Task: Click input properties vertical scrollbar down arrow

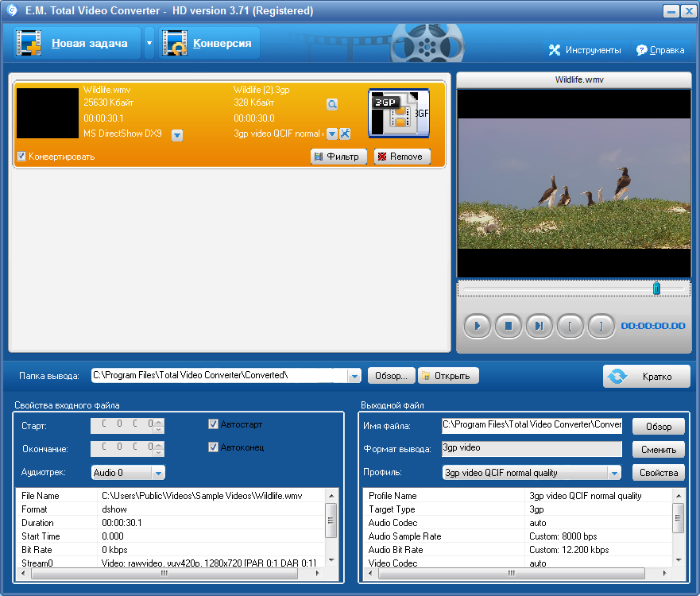Action: point(331,559)
